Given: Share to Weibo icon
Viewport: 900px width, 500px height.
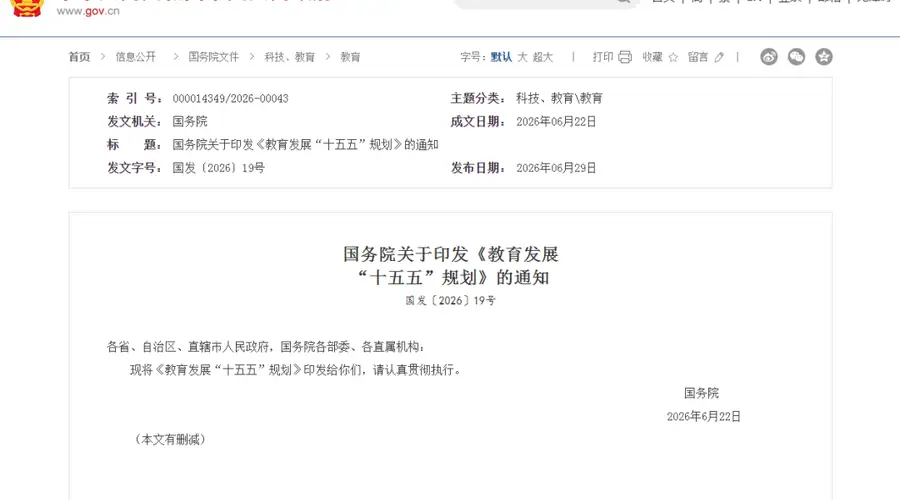Looking at the screenshot, I should (x=769, y=56).
